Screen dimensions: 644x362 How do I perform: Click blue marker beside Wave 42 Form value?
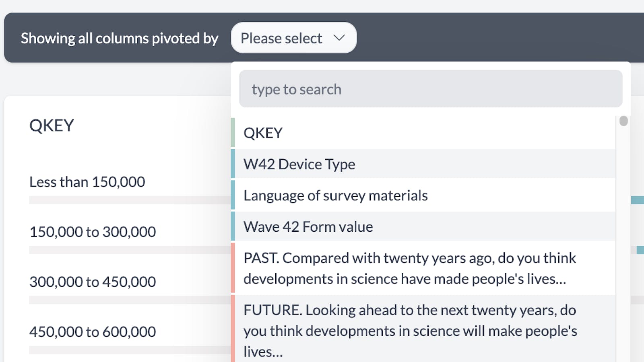tap(233, 227)
